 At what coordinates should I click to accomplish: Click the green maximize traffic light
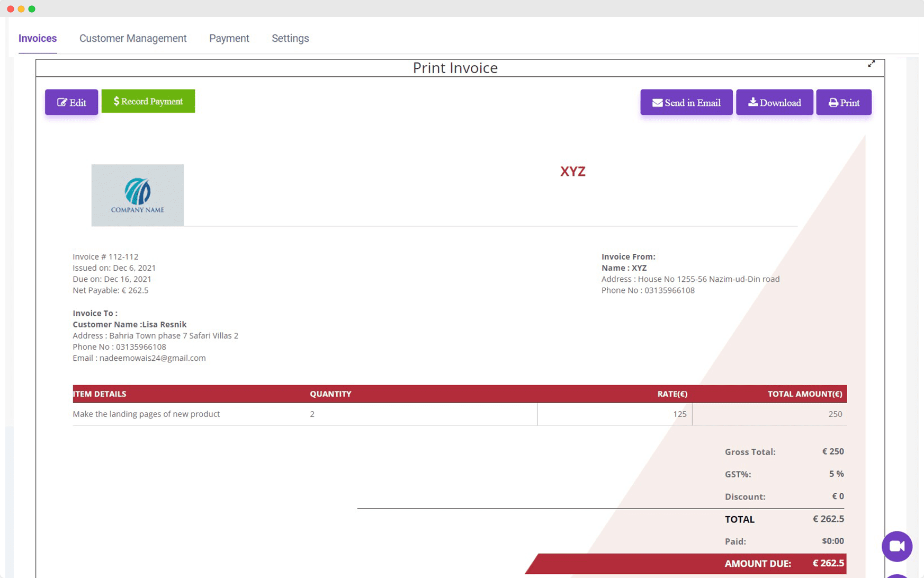point(32,8)
